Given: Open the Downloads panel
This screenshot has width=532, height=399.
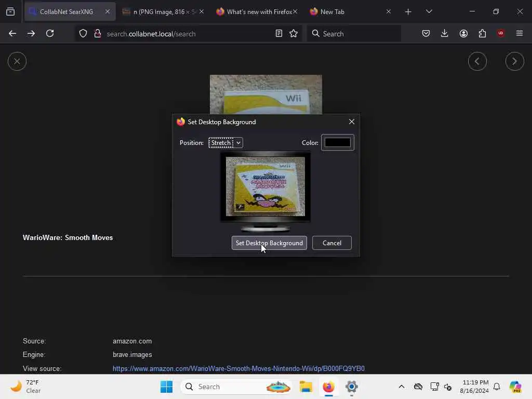Looking at the screenshot, I should pyautogui.click(x=445, y=33).
